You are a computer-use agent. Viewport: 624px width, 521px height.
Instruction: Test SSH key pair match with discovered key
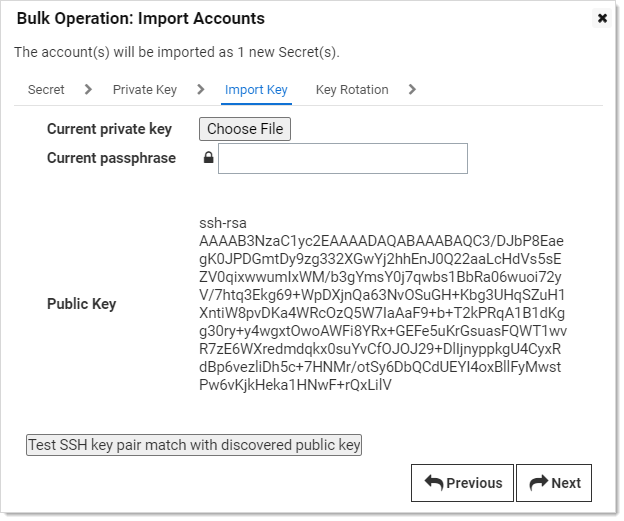pyautogui.click(x=194, y=445)
